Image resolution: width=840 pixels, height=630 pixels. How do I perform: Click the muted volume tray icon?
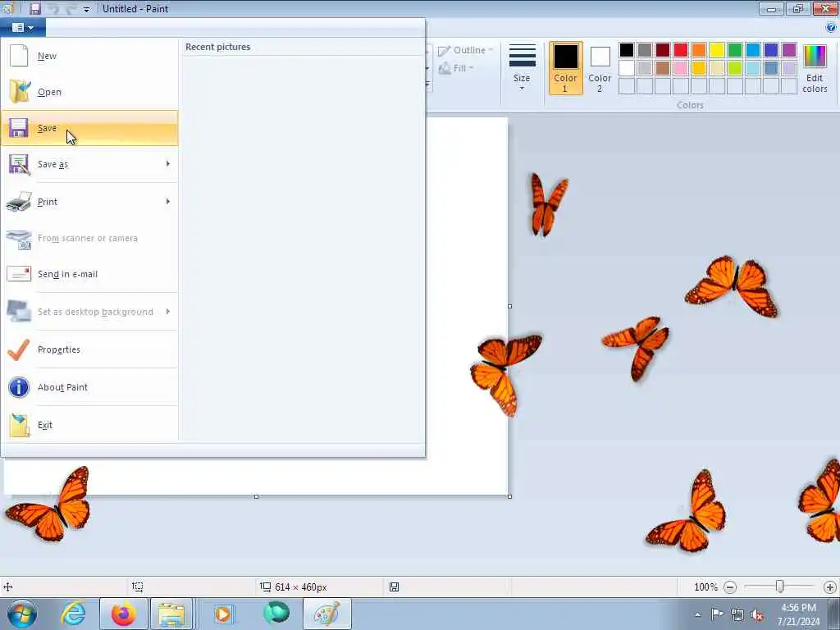tap(757, 614)
